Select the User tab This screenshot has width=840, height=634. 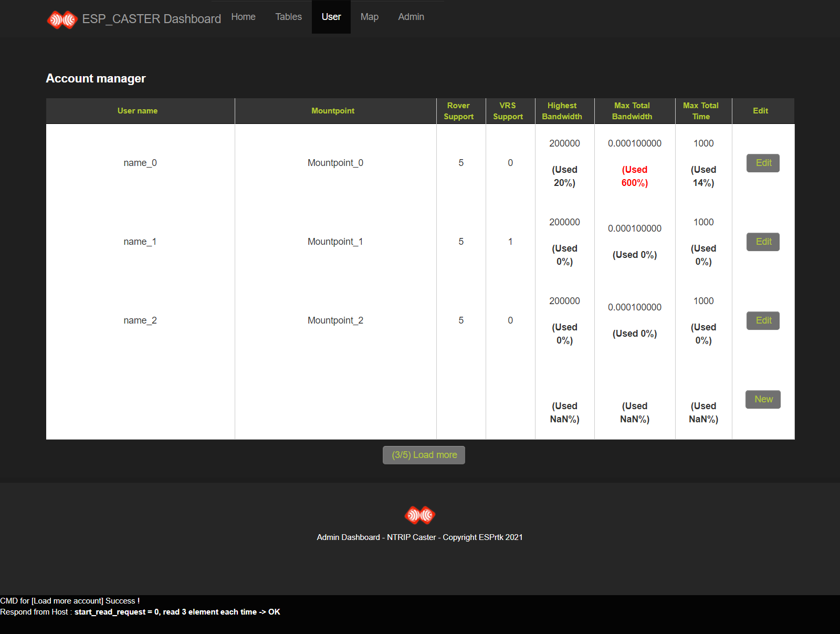tap(331, 17)
